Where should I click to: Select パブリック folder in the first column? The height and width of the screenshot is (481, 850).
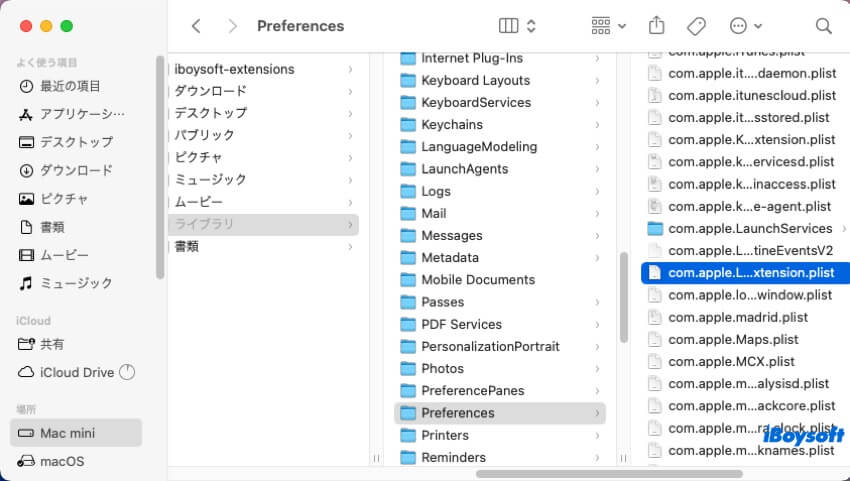[x=263, y=136]
